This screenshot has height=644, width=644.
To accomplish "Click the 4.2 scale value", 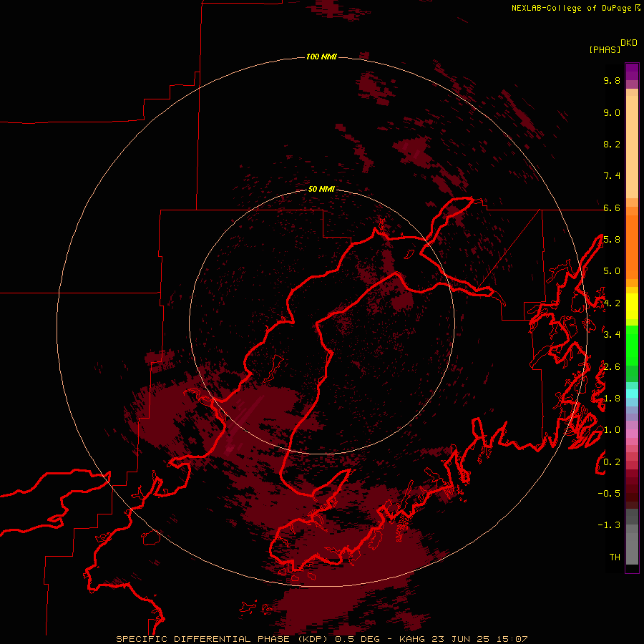I will pos(612,303).
